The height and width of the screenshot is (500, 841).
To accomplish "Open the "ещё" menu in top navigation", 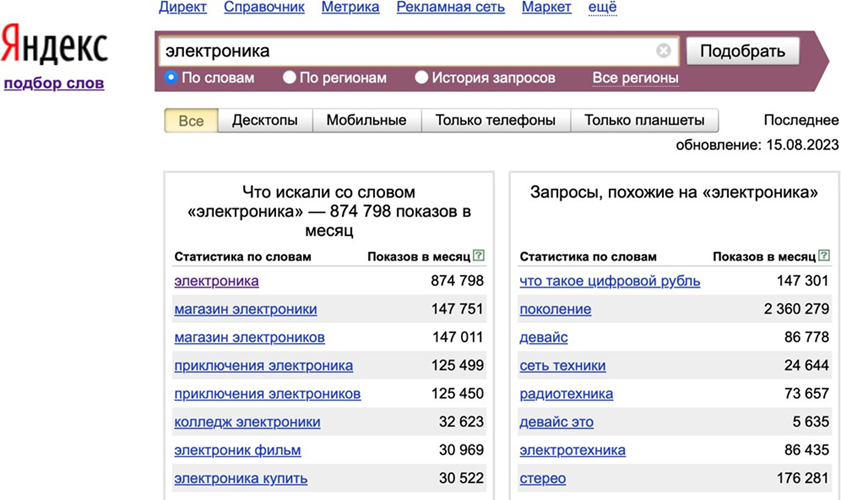I will click(x=602, y=8).
